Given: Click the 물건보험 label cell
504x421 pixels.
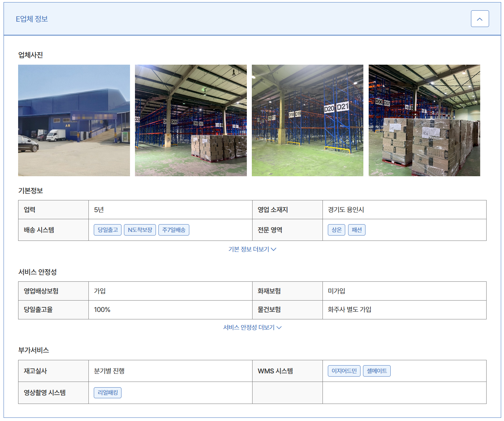Looking at the screenshot, I should [288, 310].
